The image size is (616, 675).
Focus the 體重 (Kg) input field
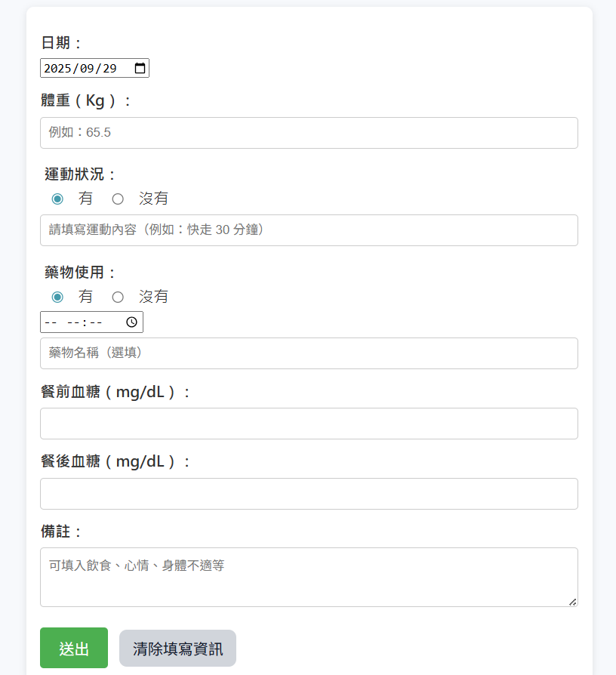tap(309, 133)
